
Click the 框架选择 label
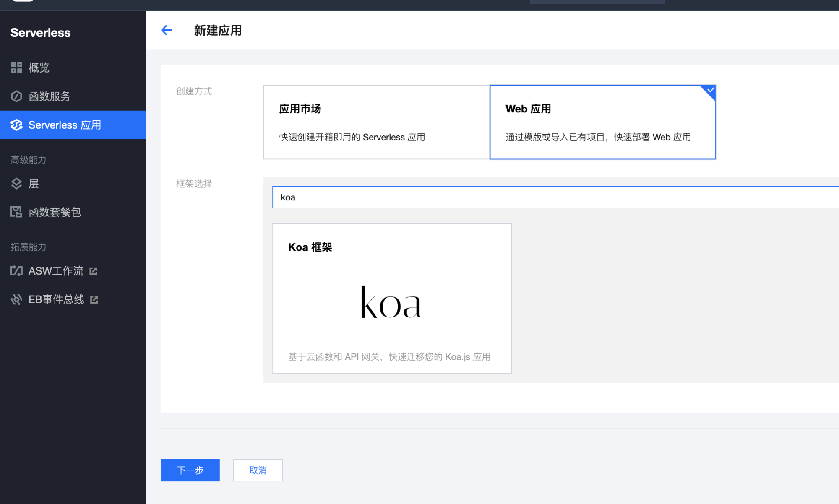[x=194, y=184]
